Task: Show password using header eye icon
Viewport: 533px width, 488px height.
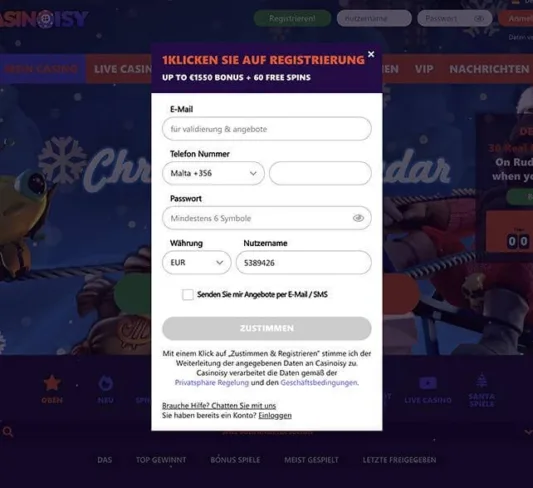Action: (x=479, y=18)
